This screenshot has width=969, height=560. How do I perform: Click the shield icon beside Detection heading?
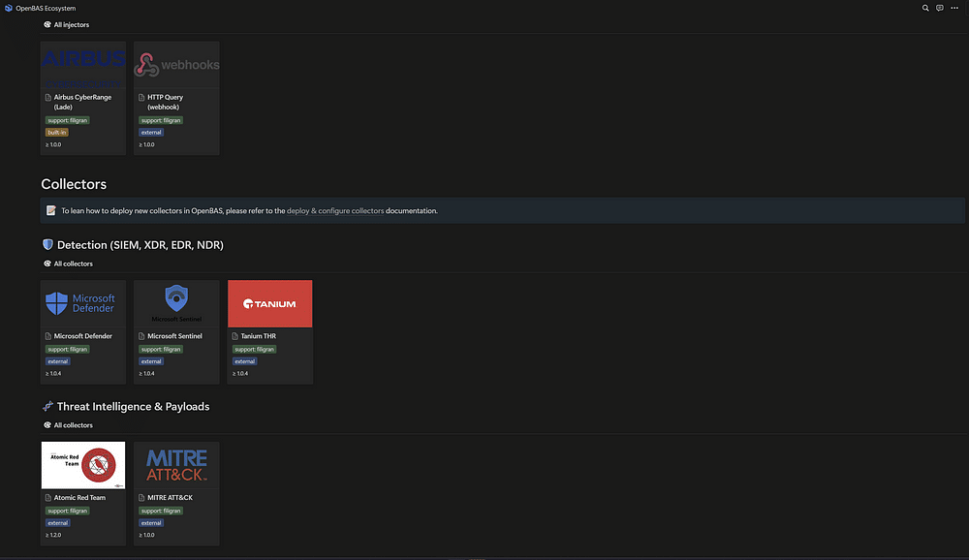coord(47,245)
